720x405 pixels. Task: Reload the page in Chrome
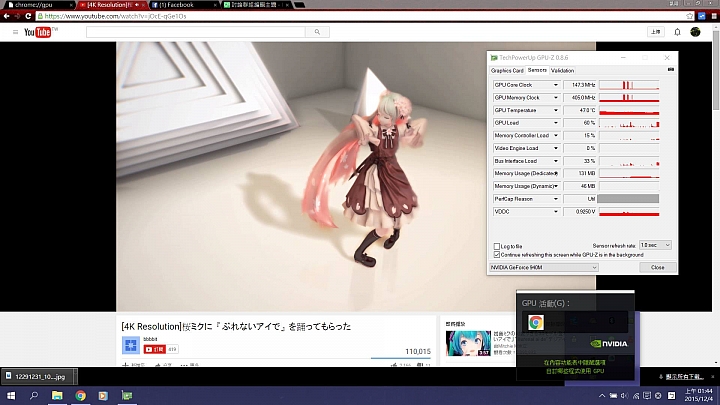pos(28,16)
